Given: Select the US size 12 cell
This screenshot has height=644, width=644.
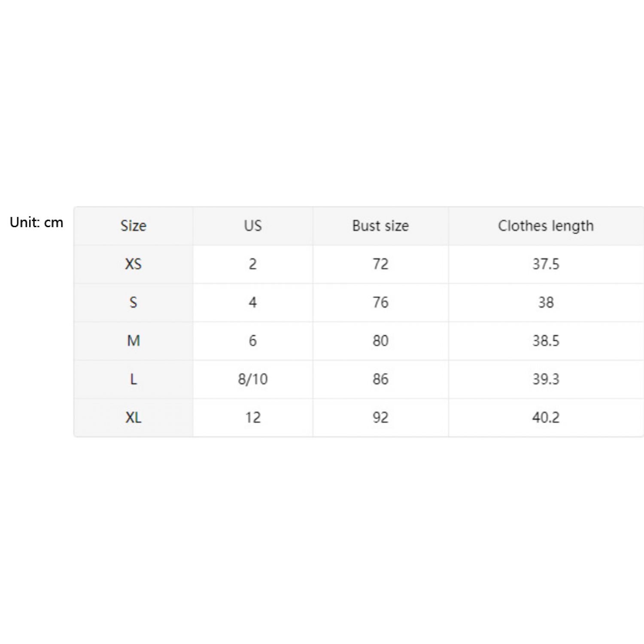Looking at the screenshot, I should pyautogui.click(x=253, y=417).
